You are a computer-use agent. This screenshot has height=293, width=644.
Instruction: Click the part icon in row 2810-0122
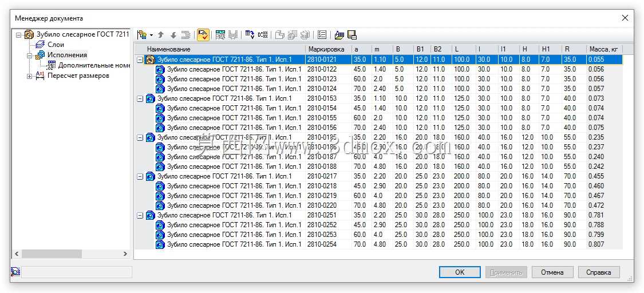click(160, 70)
